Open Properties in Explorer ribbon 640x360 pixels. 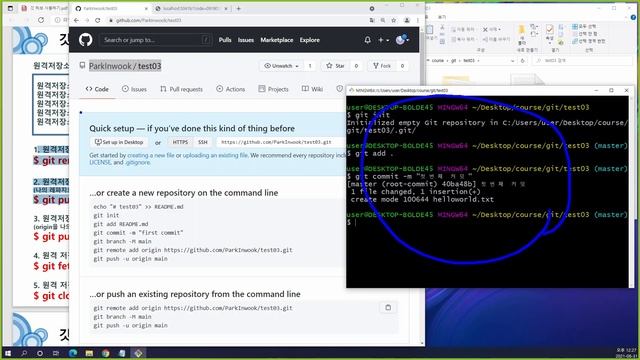pos(550,33)
